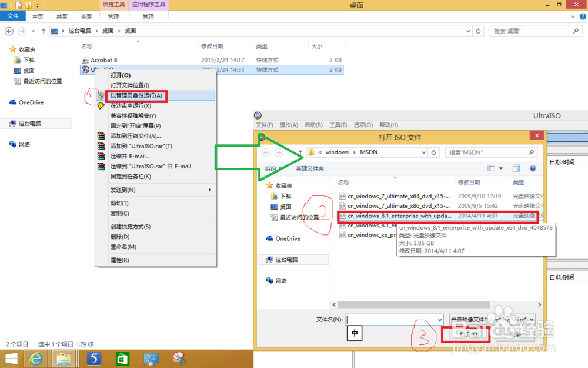Choose Create shortcut in context menu
This screenshot has width=588, height=368.
coord(130,227)
